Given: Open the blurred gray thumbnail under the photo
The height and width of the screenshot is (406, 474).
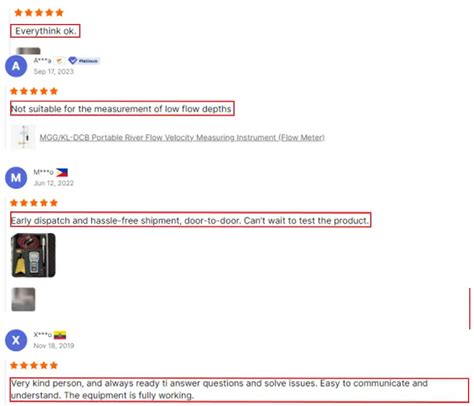Looking at the screenshot, I should [x=23, y=299].
